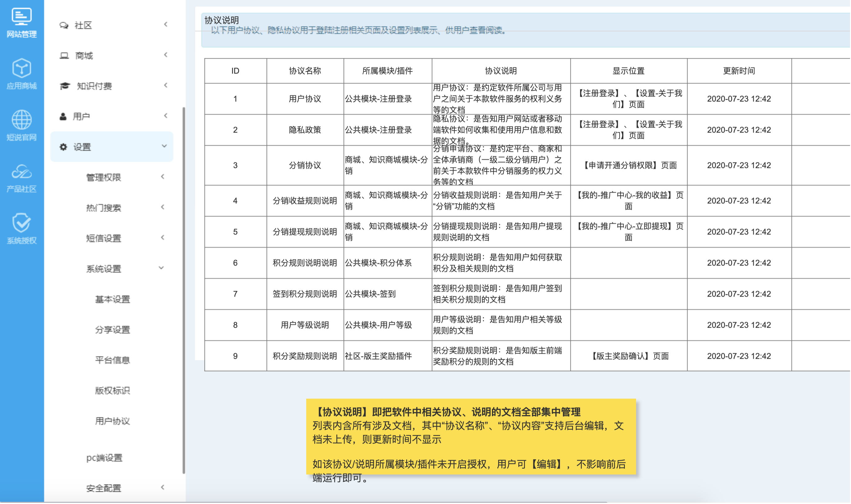Select the 热门搜索 menu label

point(103,208)
